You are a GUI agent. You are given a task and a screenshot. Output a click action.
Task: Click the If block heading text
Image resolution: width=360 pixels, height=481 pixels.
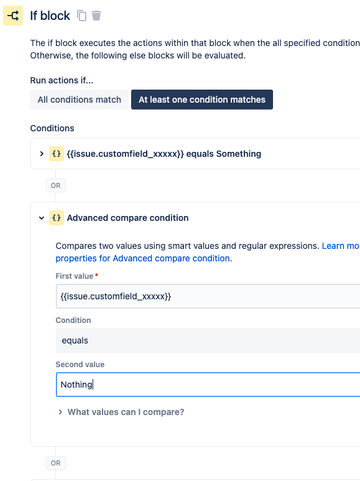pyautogui.click(x=50, y=16)
